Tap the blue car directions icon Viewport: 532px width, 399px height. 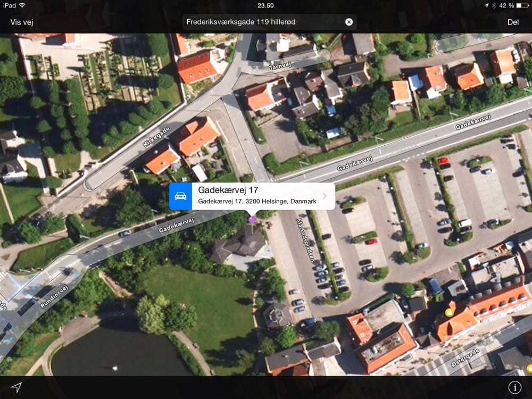(180, 196)
